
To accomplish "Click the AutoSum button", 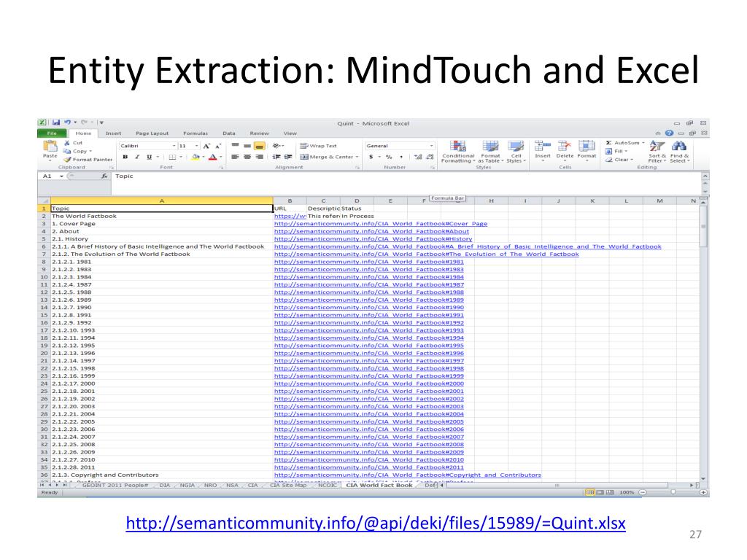I will pos(624,143).
